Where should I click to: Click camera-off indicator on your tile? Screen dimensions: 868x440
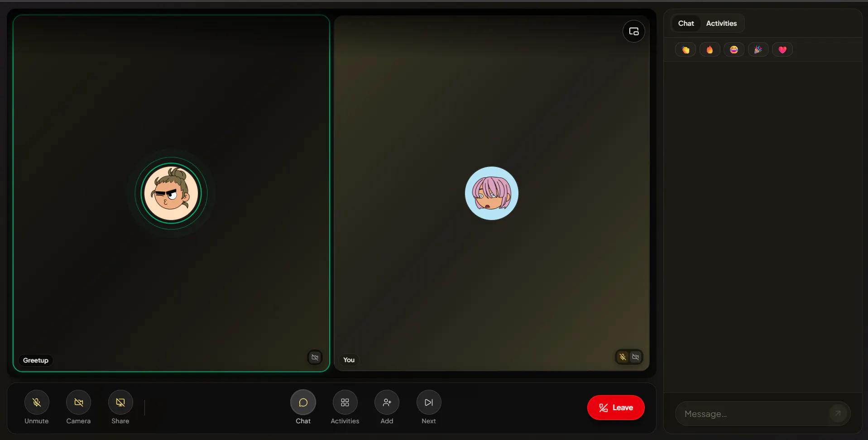[636, 357]
